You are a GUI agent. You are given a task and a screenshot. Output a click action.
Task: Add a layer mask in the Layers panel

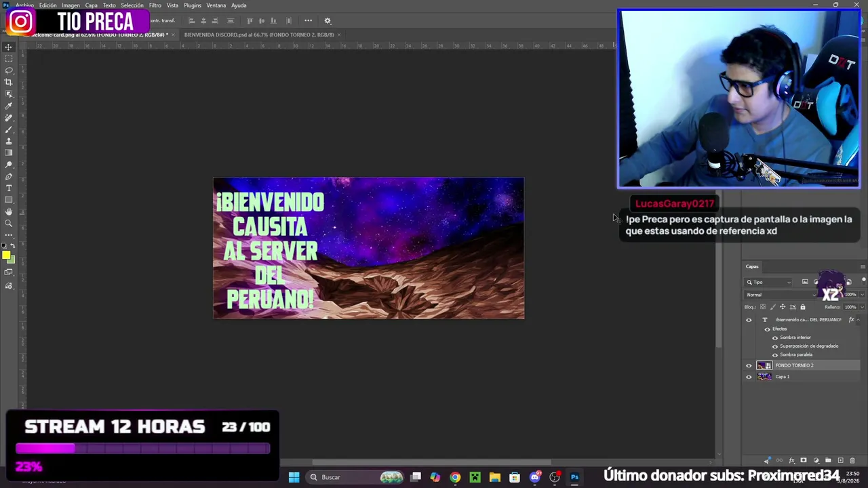click(804, 461)
